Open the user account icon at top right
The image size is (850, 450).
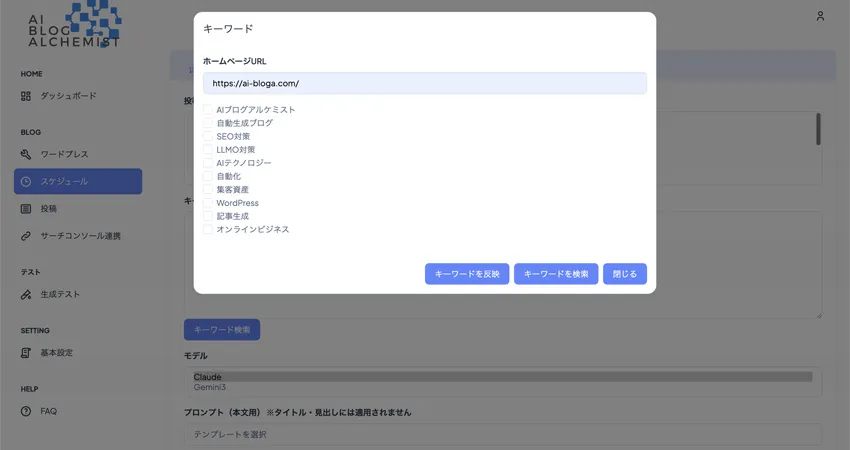820,16
